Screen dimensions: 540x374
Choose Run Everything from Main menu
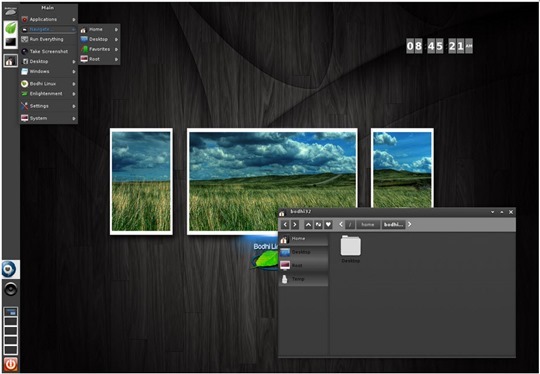click(49, 39)
